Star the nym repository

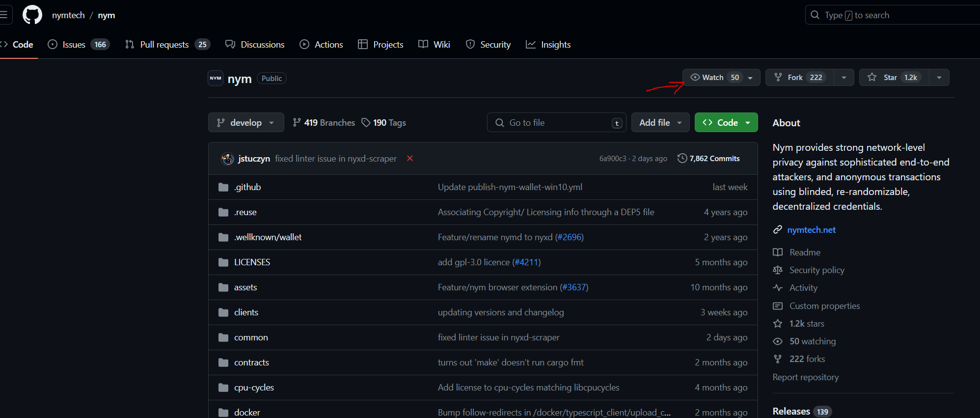click(894, 77)
